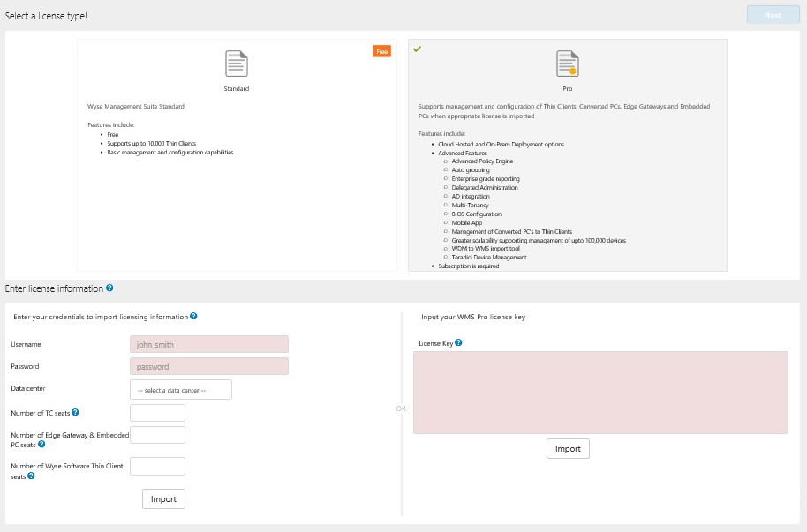The height and width of the screenshot is (532, 807).
Task: Open help next to Enter license information
Action: [109, 288]
